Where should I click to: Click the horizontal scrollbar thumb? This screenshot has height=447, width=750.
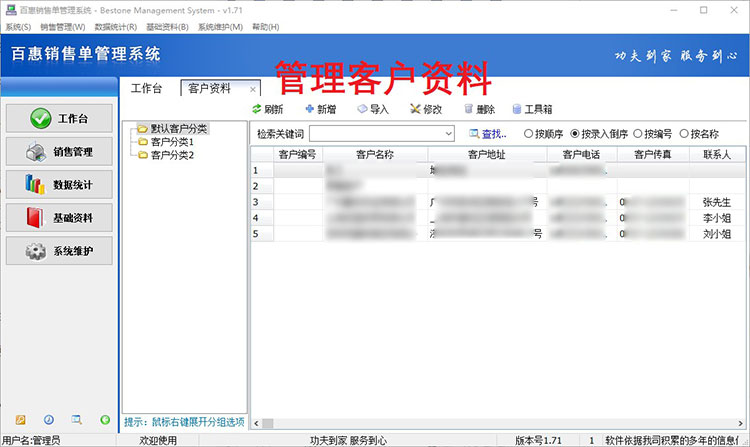(267, 424)
